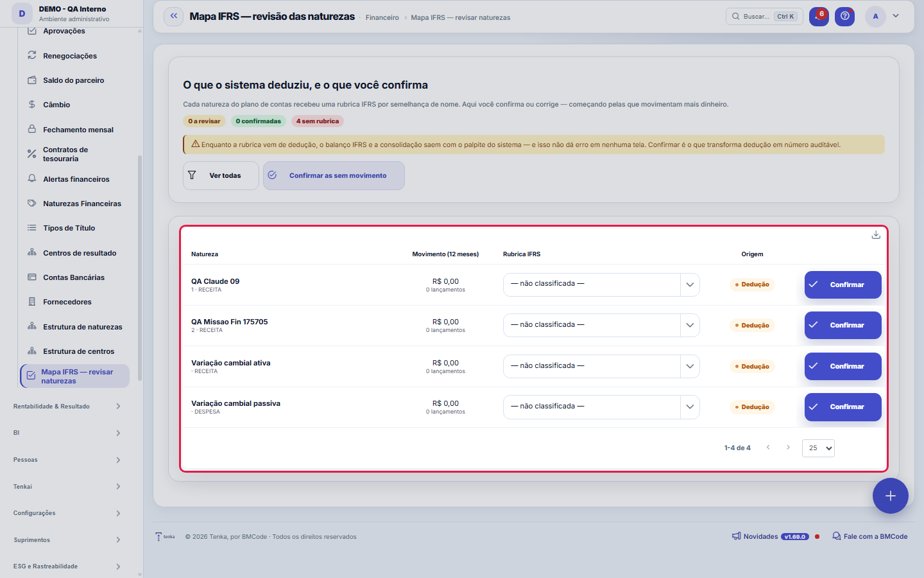Open Centros de resultado menu item
924x578 pixels.
coord(74,253)
